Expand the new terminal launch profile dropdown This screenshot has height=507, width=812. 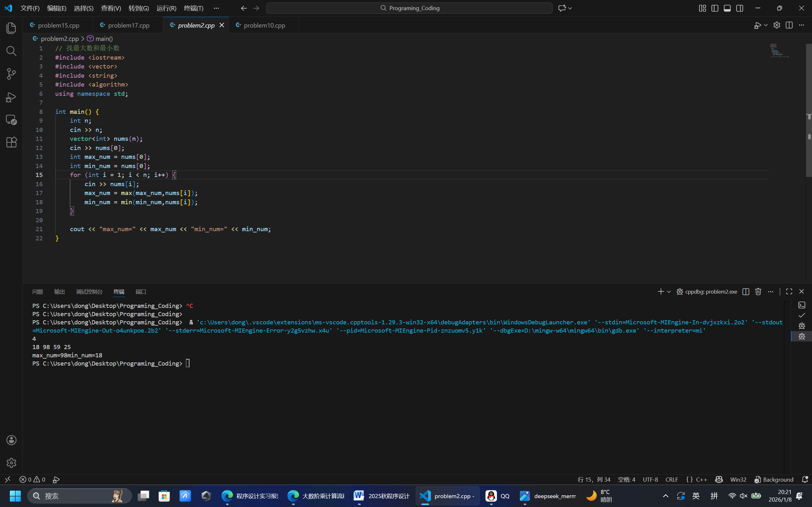[669, 292]
